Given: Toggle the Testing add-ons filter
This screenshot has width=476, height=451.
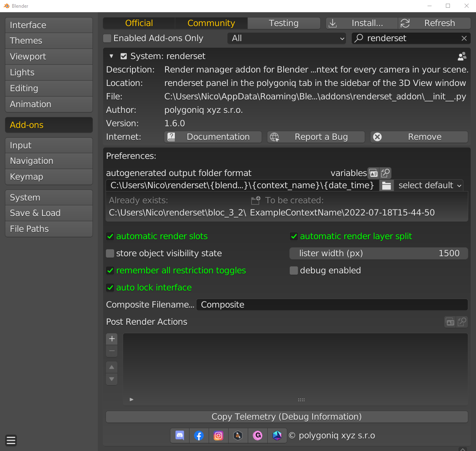Looking at the screenshot, I should [284, 23].
